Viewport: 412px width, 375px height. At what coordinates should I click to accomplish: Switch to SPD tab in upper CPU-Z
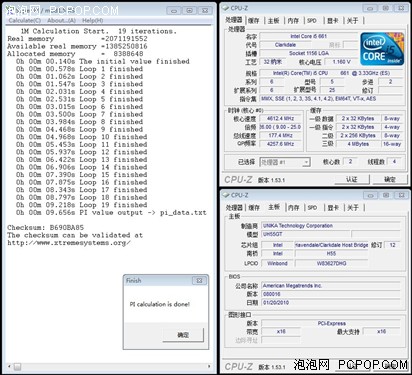coord(312,20)
